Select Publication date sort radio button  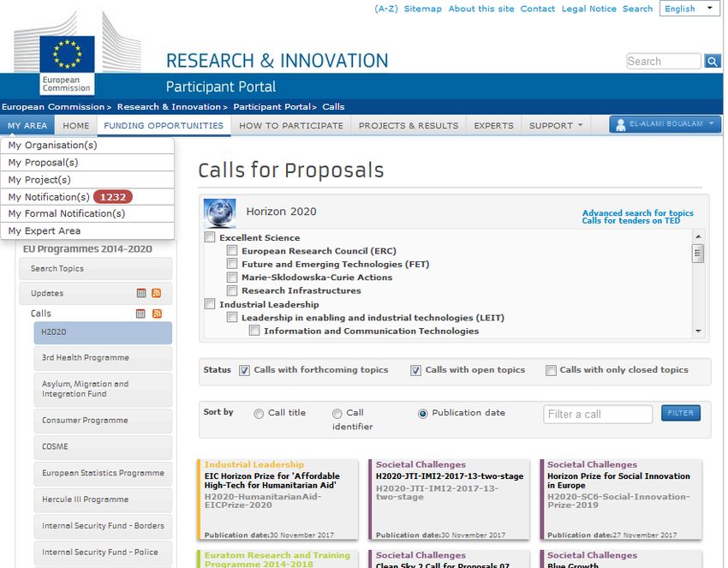click(x=422, y=413)
